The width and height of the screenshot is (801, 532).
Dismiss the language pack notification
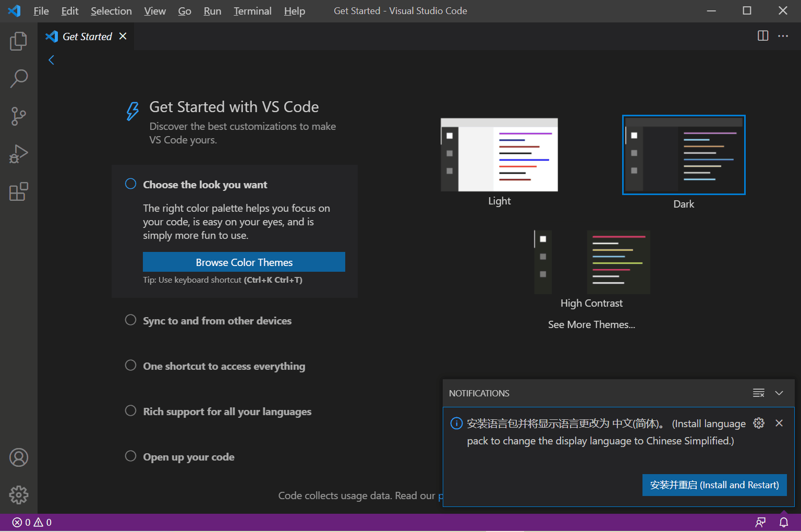click(779, 423)
